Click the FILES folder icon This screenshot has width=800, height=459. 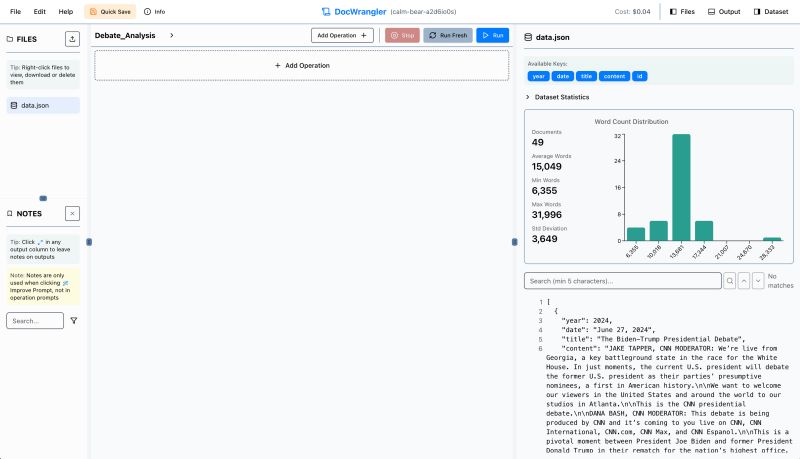click(x=10, y=39)
